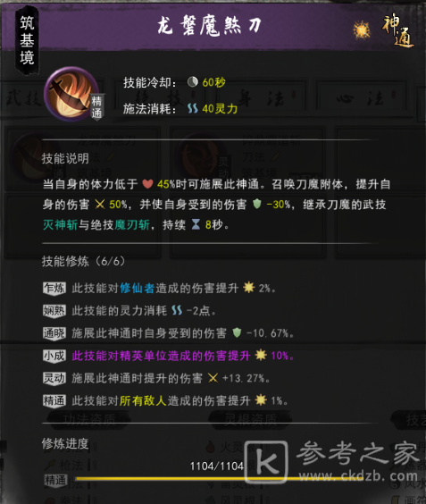Viewport: 426px width, 504px height.
Task: Click the red heart icon before 45%
Action: pyautogui.click(x=147, y=184)
